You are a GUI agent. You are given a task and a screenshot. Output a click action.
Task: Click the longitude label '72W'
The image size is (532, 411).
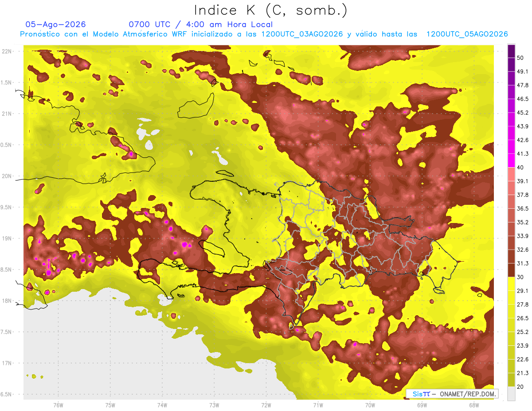click(x=266, y=405)
